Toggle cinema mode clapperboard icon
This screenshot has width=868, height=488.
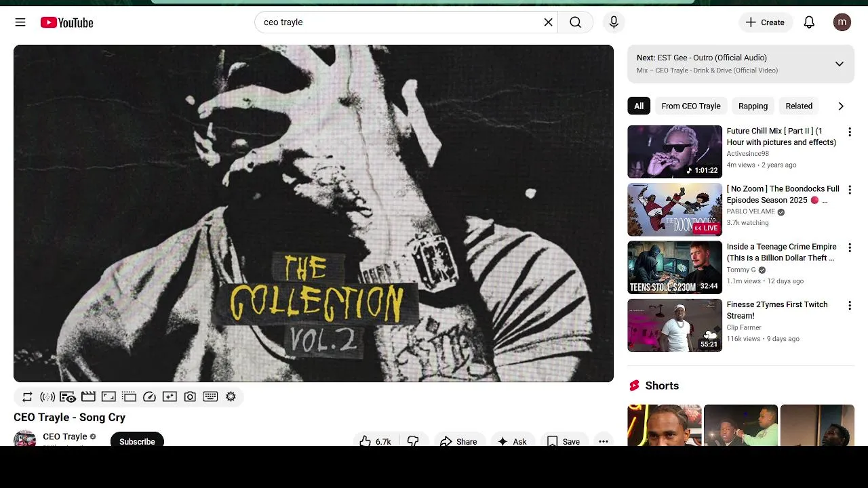point(88,397)
